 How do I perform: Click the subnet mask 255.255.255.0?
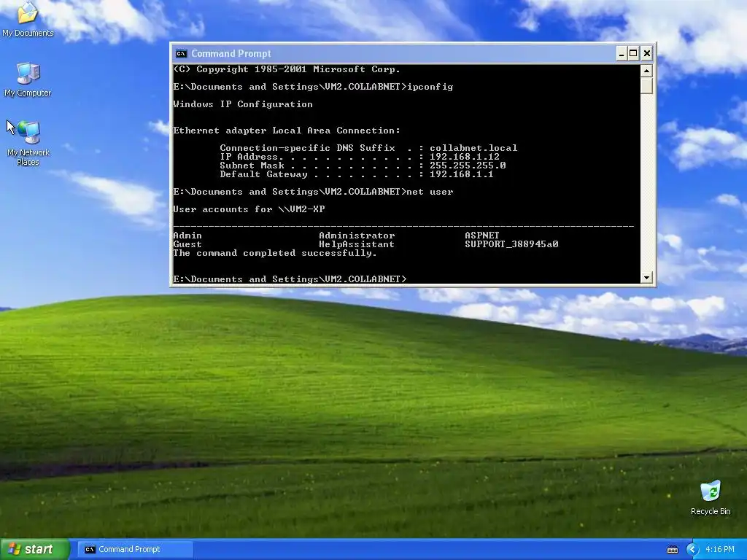[x=468, y=166]
